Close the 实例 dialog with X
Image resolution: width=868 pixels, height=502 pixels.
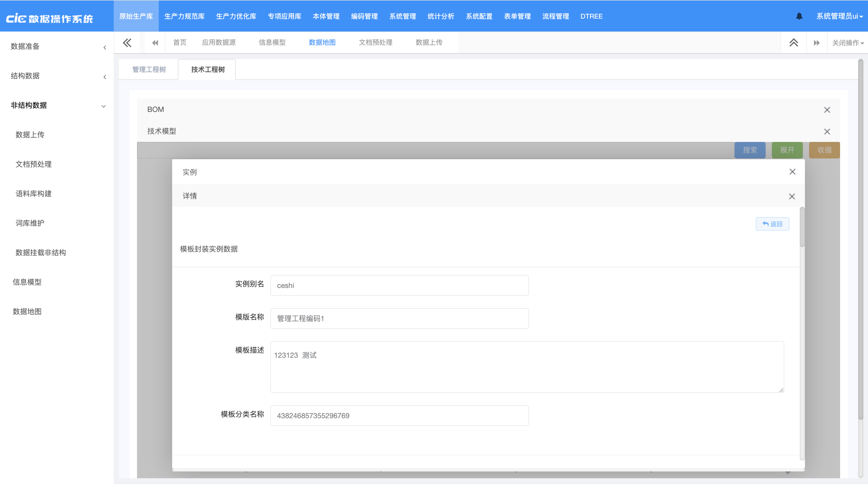pos(792,172)
